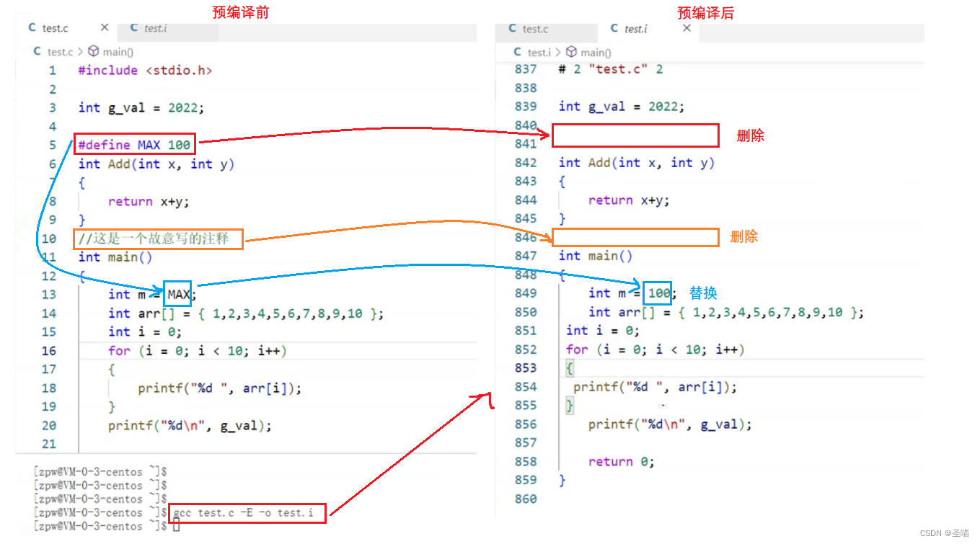Select the active test.i tab in right editor
This screenshot has height=544, width=980.
coord(635,29)
